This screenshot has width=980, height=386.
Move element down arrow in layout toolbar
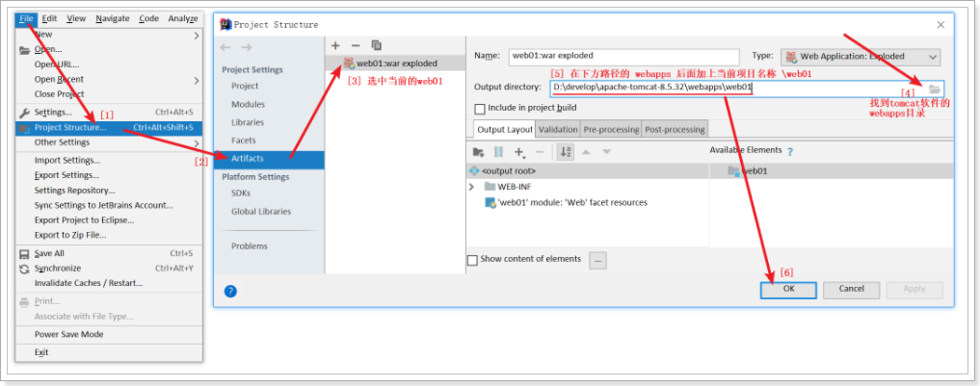tap(606, 152)
